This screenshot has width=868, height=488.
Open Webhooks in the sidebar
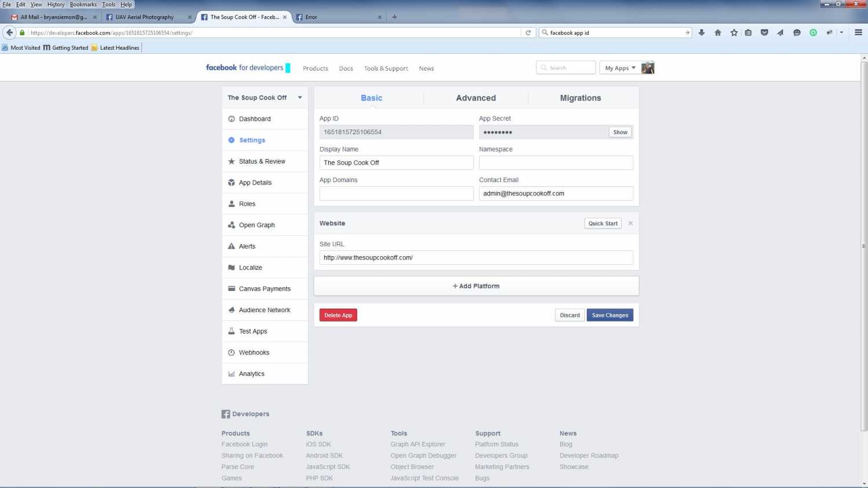265,352
